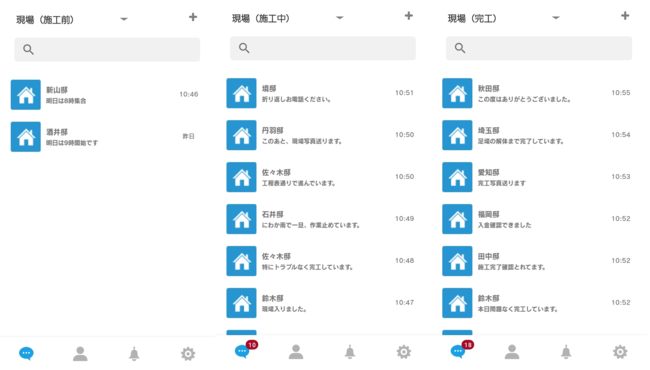Image resolution: width=650 pixels, height=370 pixels.
Task: Tap the 10:54 timestamp on 埼玉邸
Action: pyautogui.click(x=621, y=135)
